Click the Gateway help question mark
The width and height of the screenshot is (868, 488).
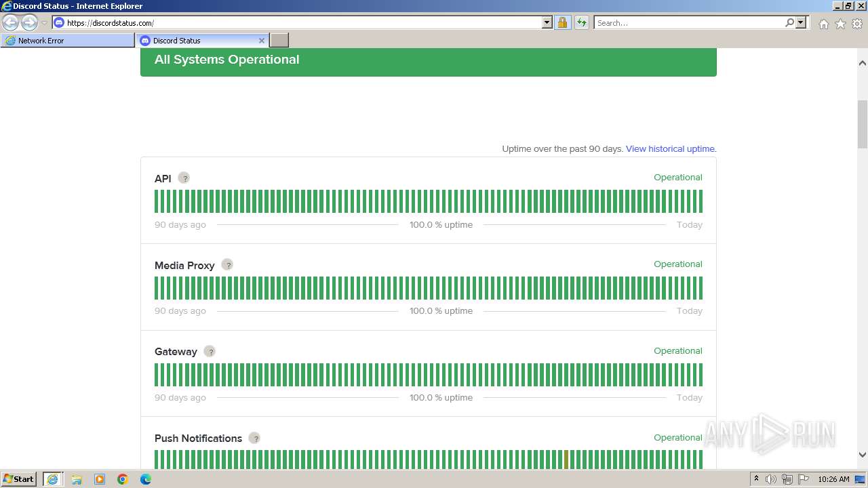click(x=210, y=351)
